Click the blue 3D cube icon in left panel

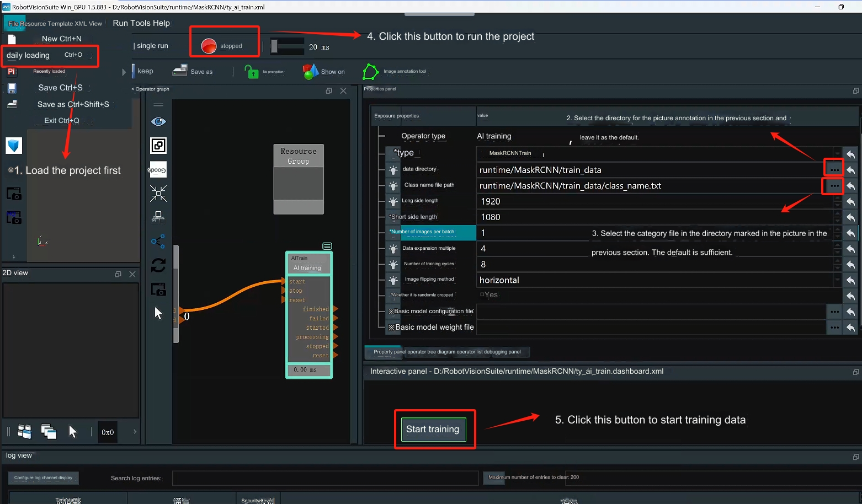(14, 146)
